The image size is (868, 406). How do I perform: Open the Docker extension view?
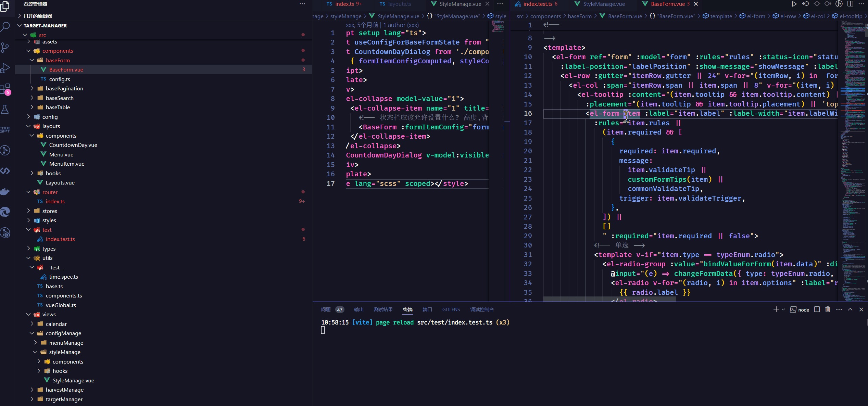tap(5, 191)
